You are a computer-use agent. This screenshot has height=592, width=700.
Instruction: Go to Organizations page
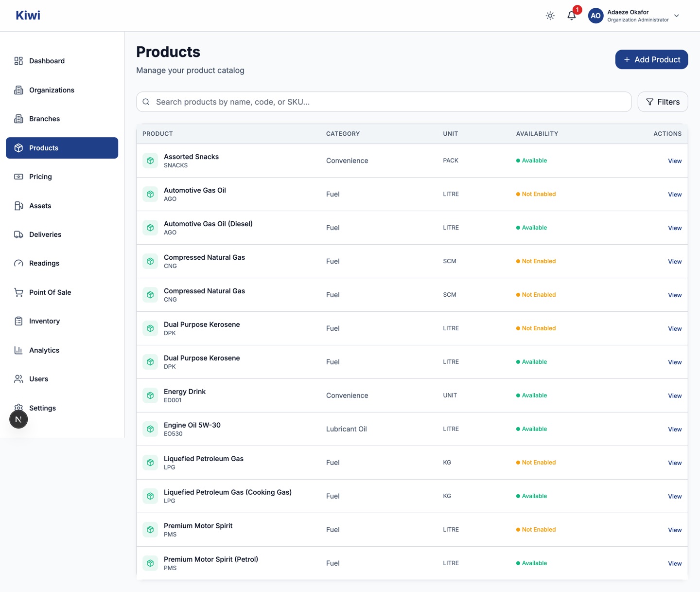[62, 90]
